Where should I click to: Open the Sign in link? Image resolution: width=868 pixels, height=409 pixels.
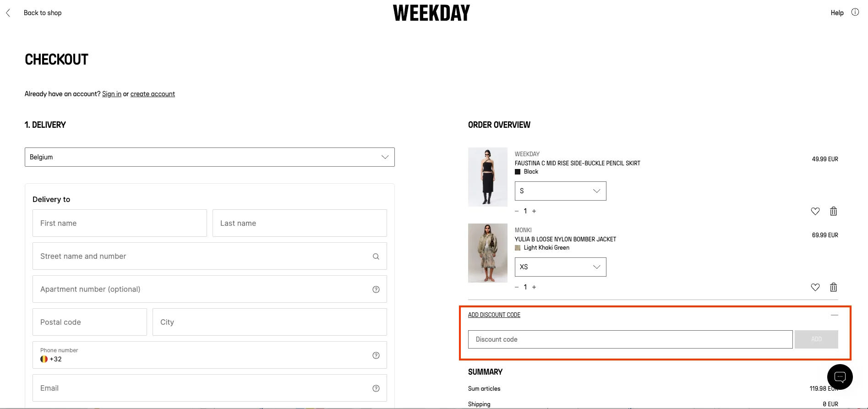tap(111, 94)
